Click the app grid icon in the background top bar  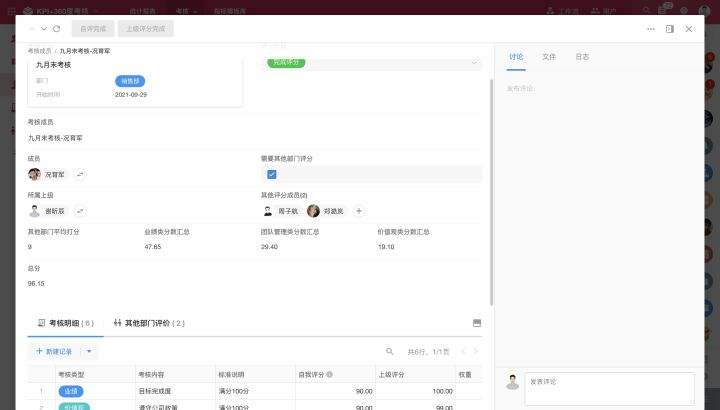coord(12,11)
